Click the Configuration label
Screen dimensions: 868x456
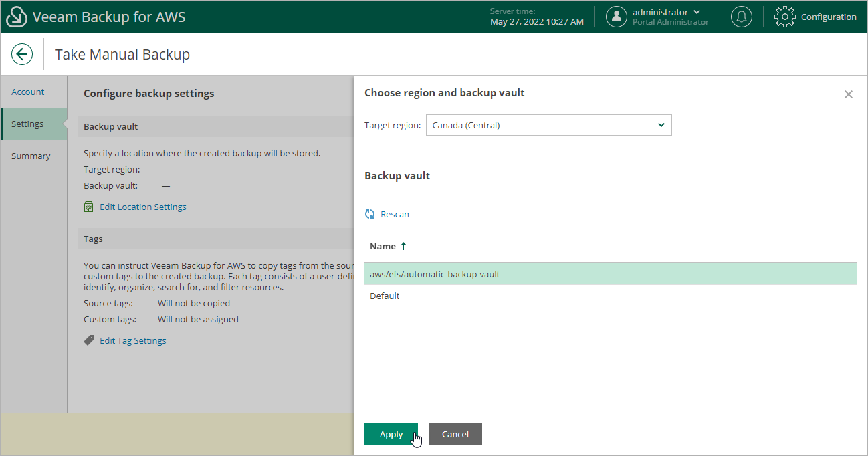[829, 17]
